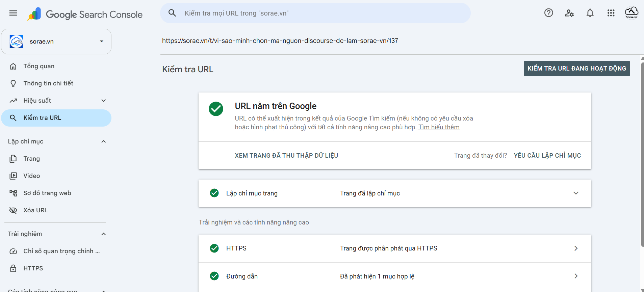Open Đường dẫn details via its arrow
The width and height of the screenshot is (644, 292).
(x=576, y=276)
